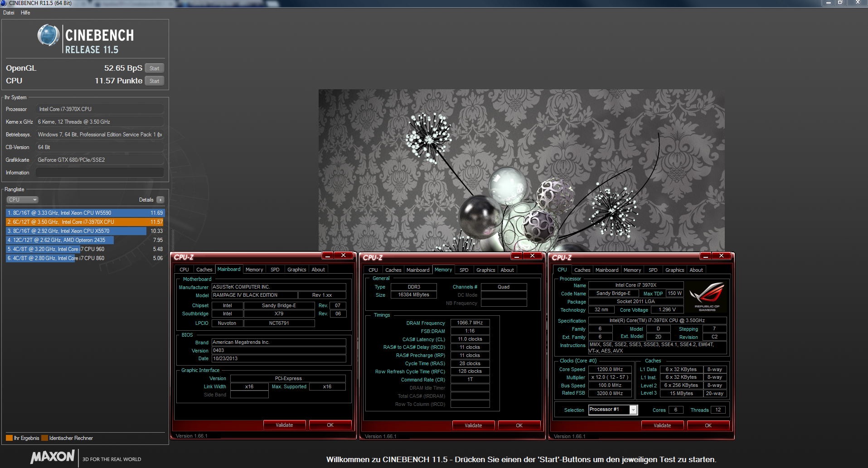Image resolution: width=868 pixels, height=468 pixels.
Task: Open Memory tab in Processor CPU-Z window
Action: pos(632,270)
